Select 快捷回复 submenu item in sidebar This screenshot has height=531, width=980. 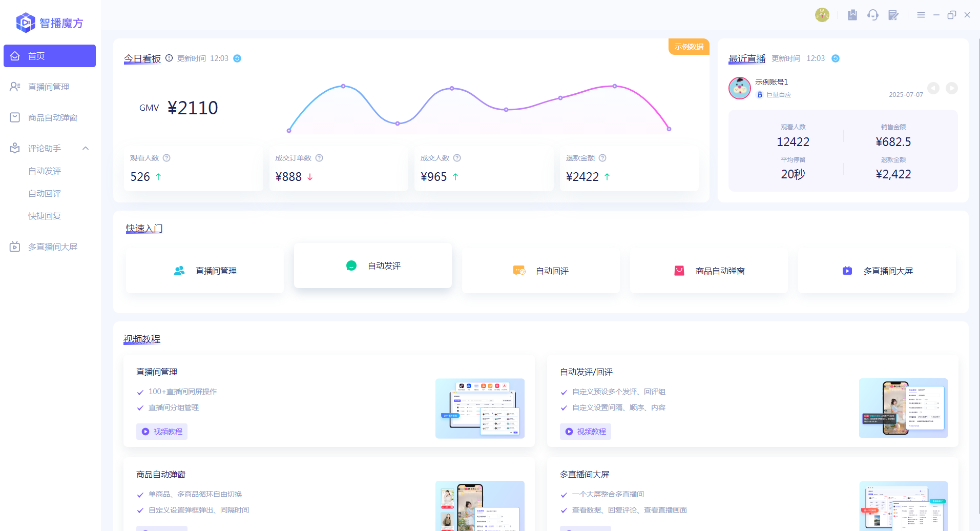click(x=45, y=216)
